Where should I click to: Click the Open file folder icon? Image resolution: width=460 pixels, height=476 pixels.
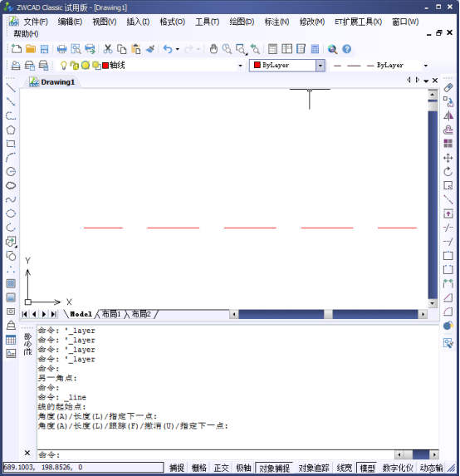[x=31, y=49]
